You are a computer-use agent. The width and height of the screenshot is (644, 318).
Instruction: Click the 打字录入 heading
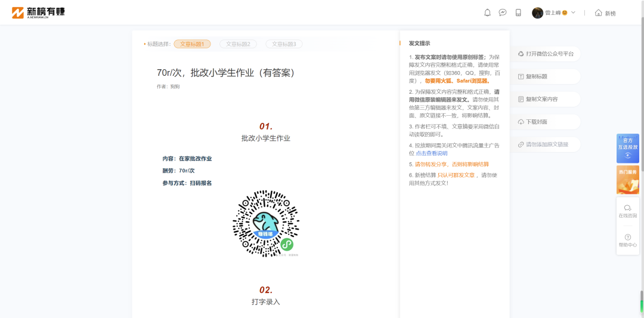click(266, 301)
